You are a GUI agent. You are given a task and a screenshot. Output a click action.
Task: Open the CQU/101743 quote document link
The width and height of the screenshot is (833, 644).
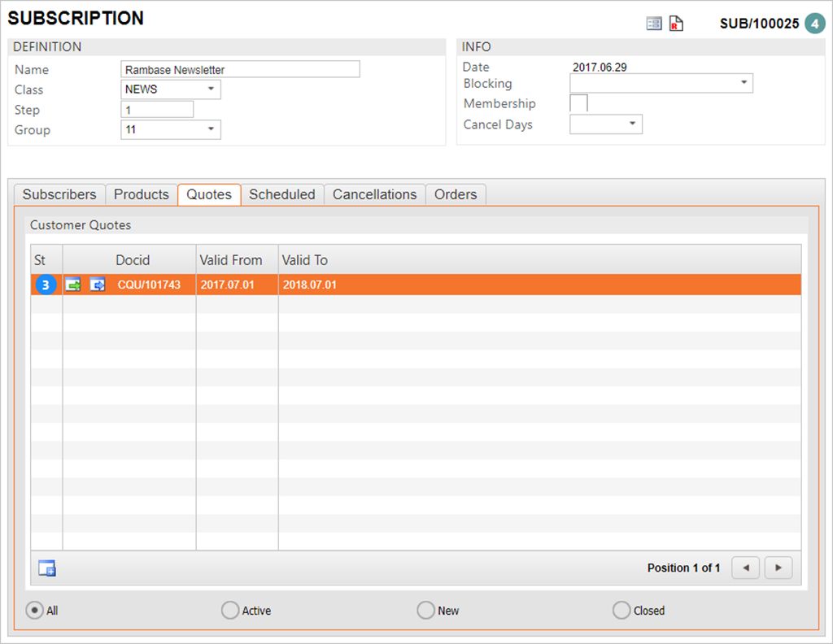coord(149,285)
